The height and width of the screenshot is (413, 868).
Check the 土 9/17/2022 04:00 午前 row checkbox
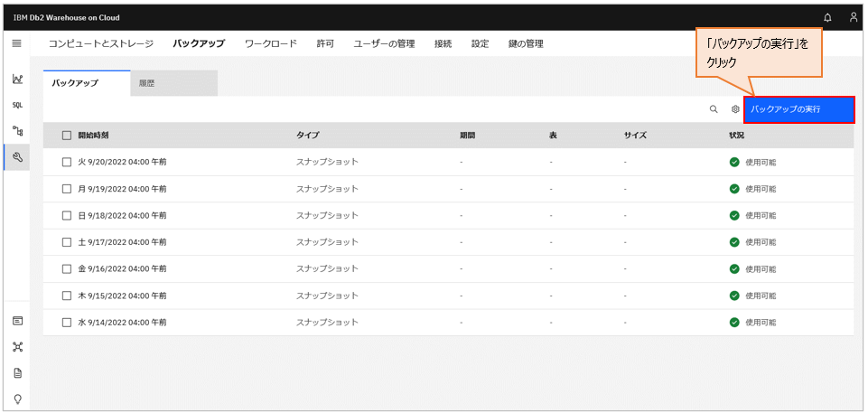pos(67,242)
